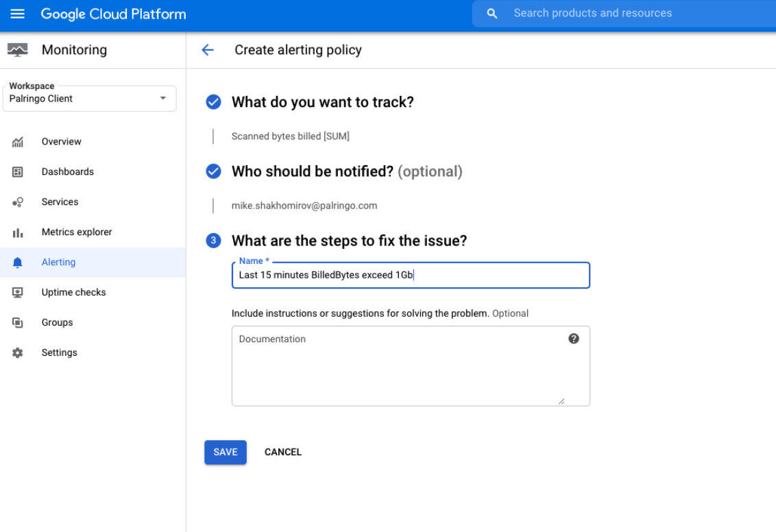Save the alerting policy
Screen dimensions: 776x532
(x=225, y=452)
